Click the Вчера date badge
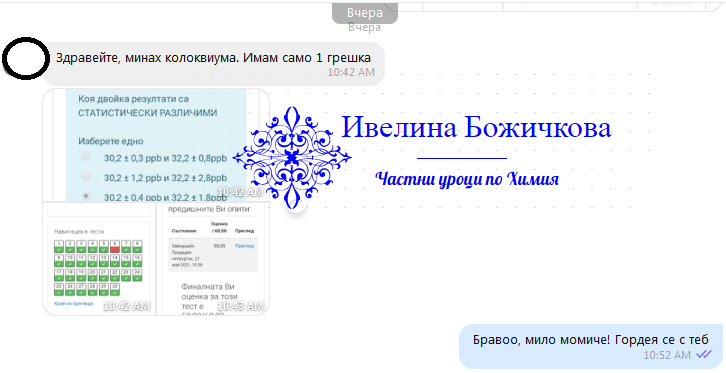Screen dimensions: 726x373 pos(364,13)
